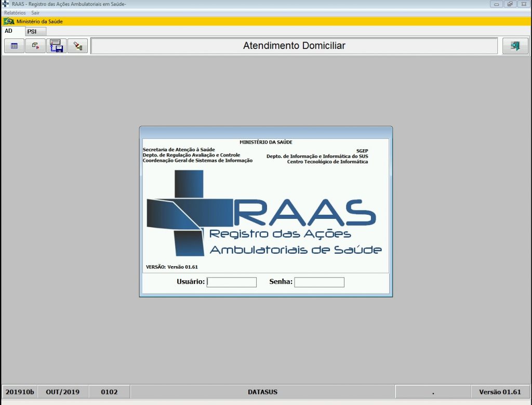The height and width of the screenshot is (405, 532).
Task: Click the OUT/2019 status bar entry
Action: [63, 392]
